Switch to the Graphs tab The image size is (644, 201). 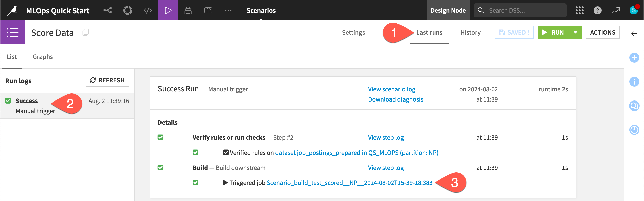[43, 57]
